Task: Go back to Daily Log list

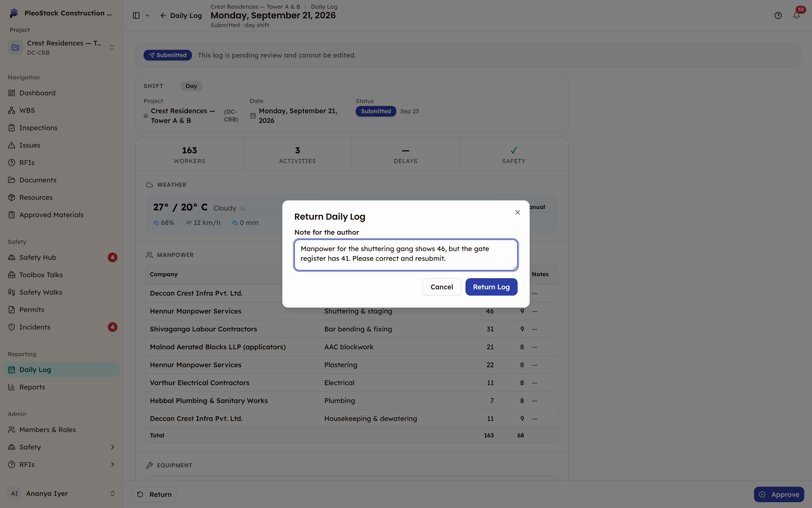Action: 181,15
